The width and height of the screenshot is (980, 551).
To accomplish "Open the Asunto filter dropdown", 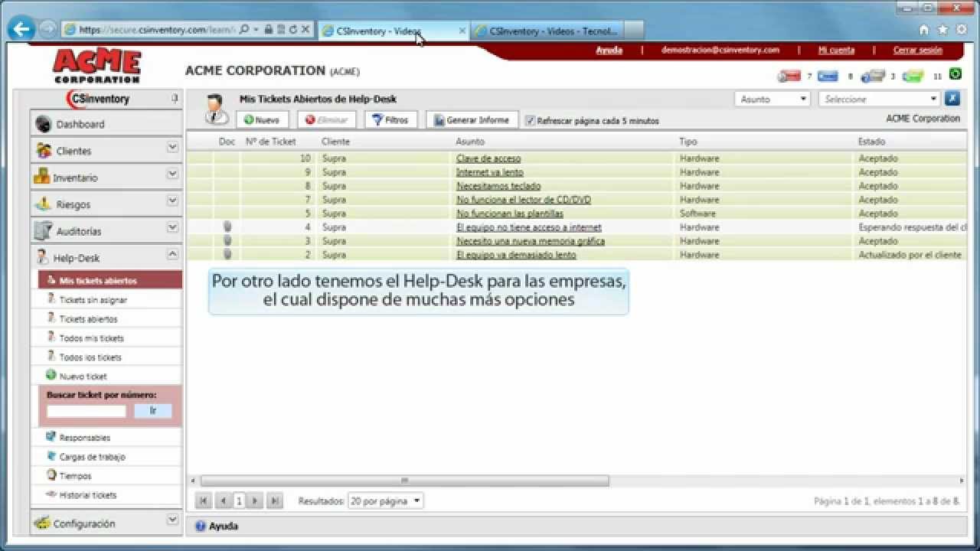I will point(773,99).
